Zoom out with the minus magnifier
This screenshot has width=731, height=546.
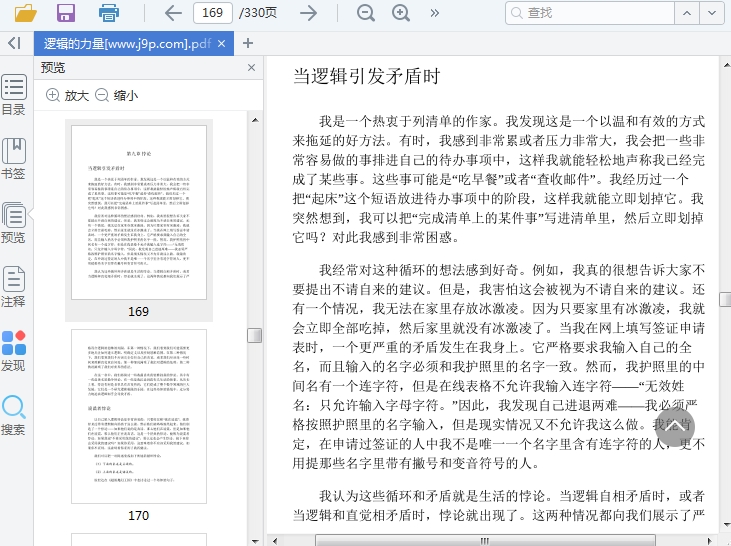(x=366, y=13)
